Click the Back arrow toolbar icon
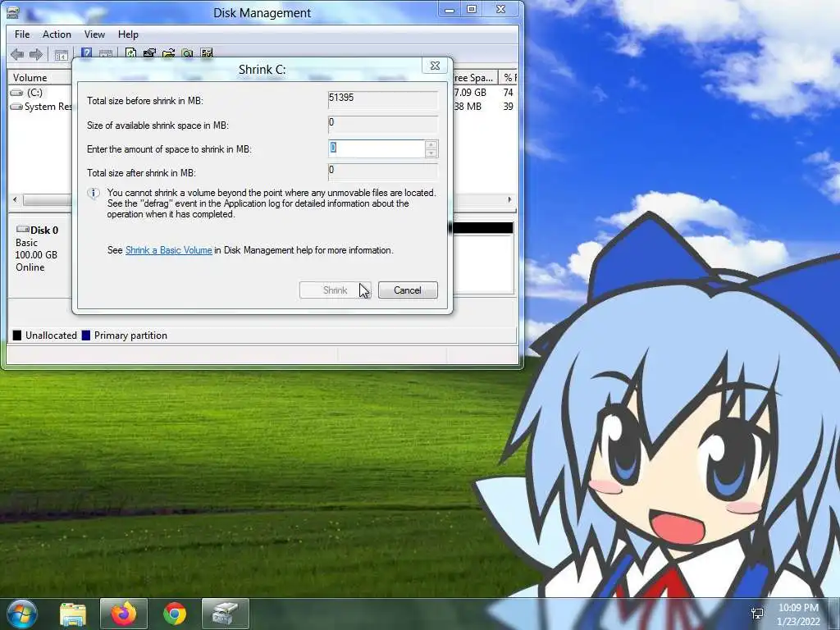Screen dimensions: 840x630 (x=17, y=53)
